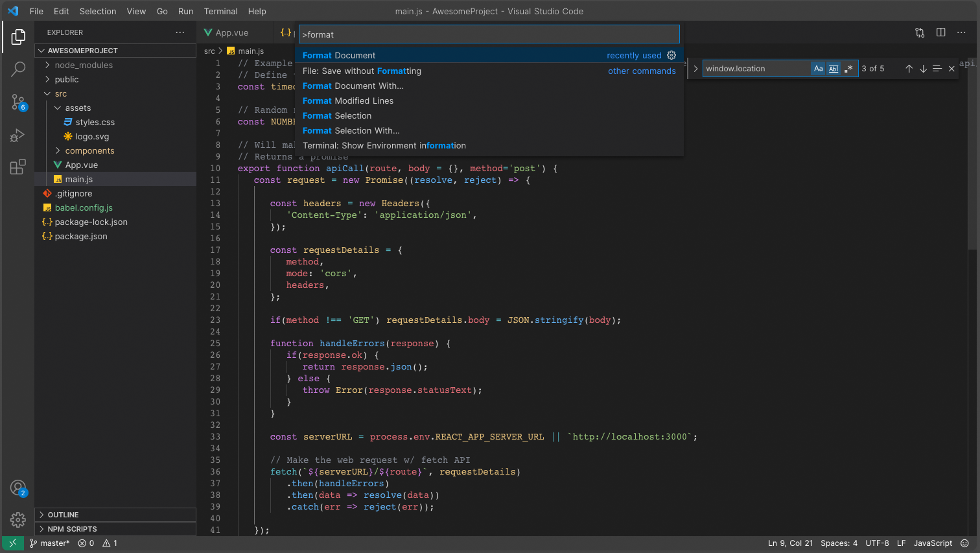This screenshot has height=553, width=980.
Task: Open the Help menu
Action: pyautogui.click(x=257, y=11)
